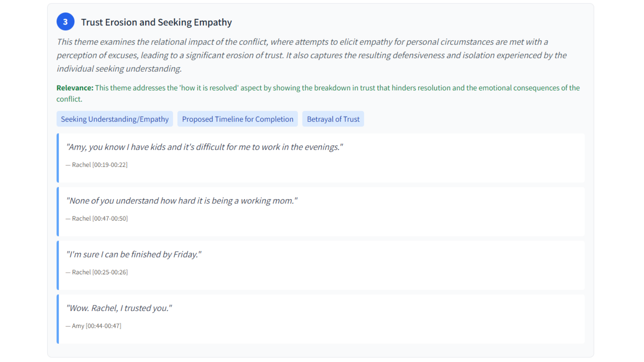Click the quote I'm sure I can be finished by Friday
This screenshot has width=644, height=362.
click(x=134, y=254)
